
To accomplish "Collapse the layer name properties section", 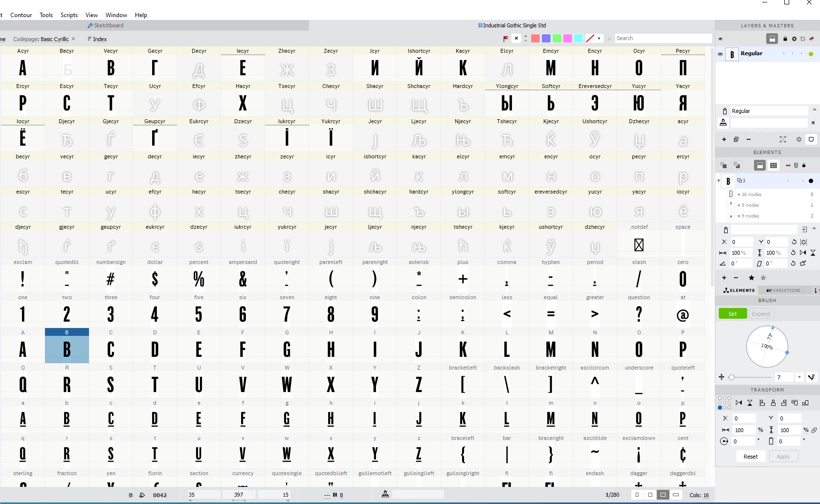I will tap(815, 110).
